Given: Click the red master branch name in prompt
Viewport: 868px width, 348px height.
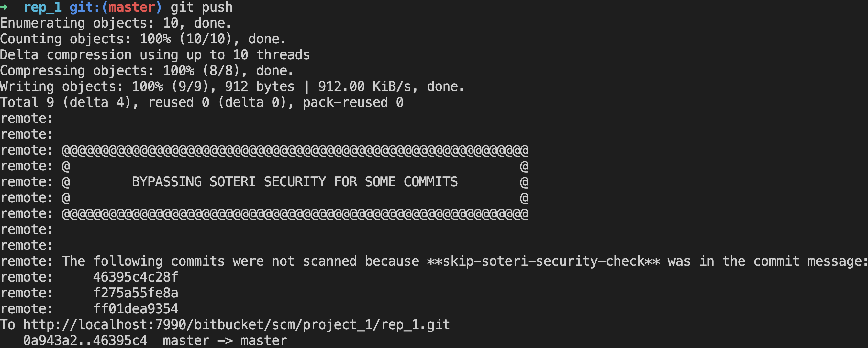Looking at the screenshot, I should click(x=131, y=7).
